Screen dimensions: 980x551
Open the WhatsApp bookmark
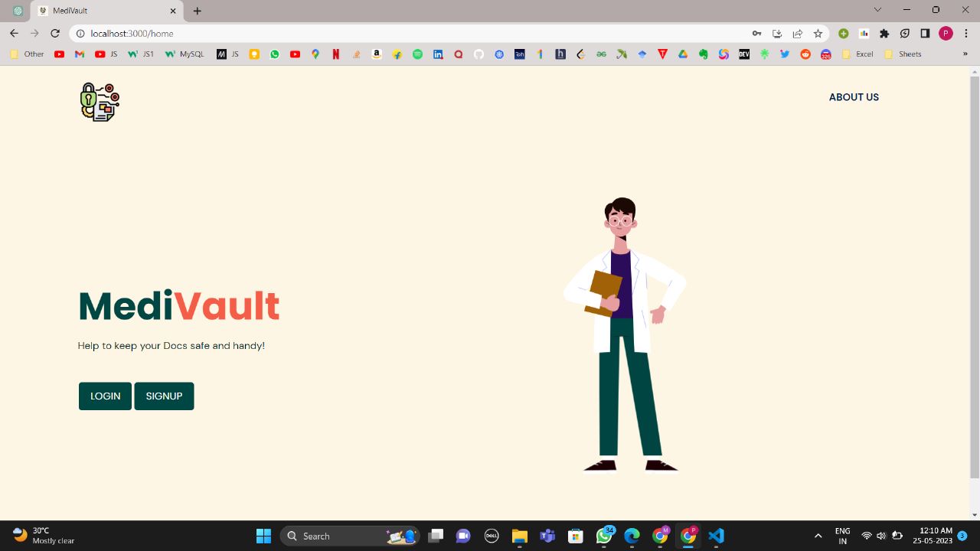click(274, 54)
